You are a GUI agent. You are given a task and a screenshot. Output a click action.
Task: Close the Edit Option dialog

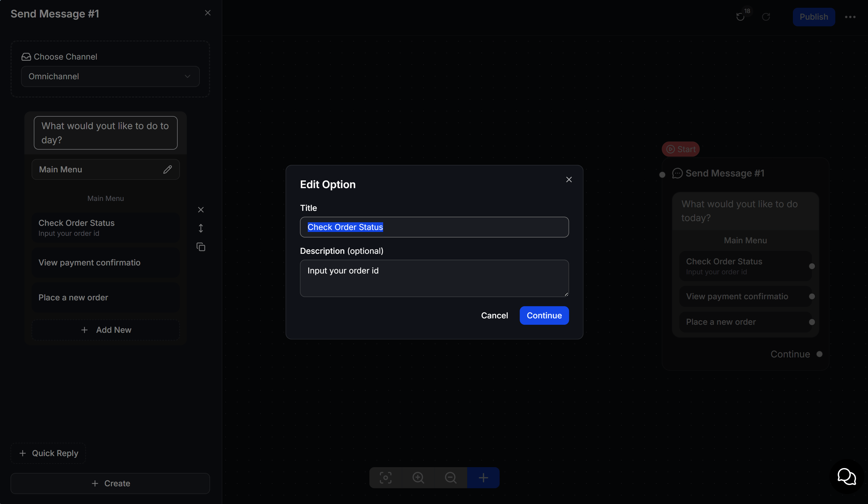[569, 180]
